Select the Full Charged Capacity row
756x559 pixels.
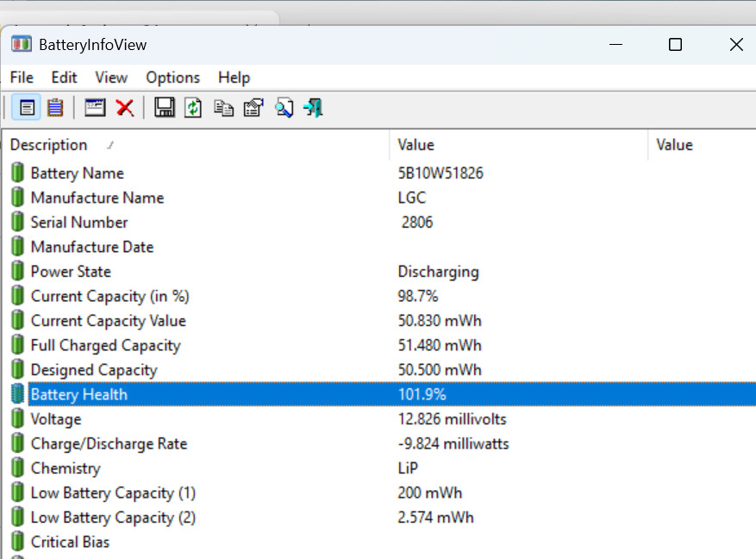105,346
